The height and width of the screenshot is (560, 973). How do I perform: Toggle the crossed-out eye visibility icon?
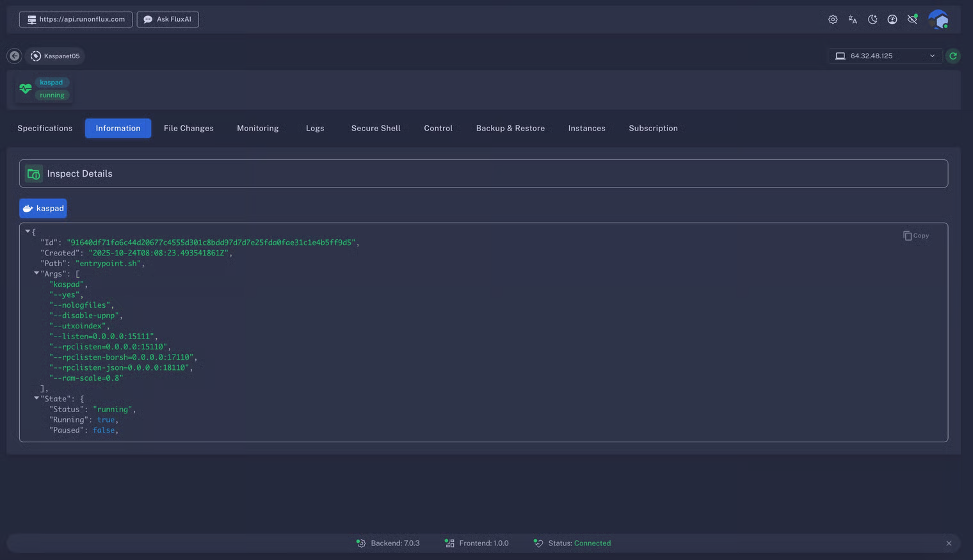coord(912,20)
